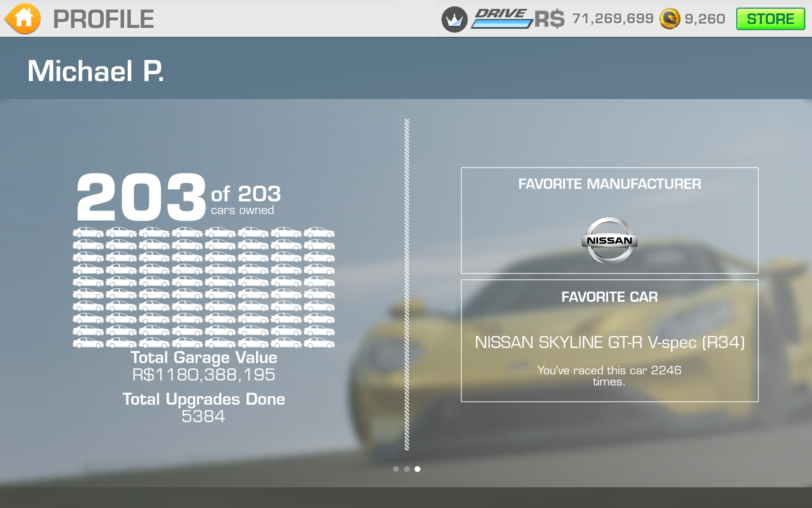Screen dimensions: 812x508
Task: Tap the 'raced this car 2246 times' text
Action: 609,376
